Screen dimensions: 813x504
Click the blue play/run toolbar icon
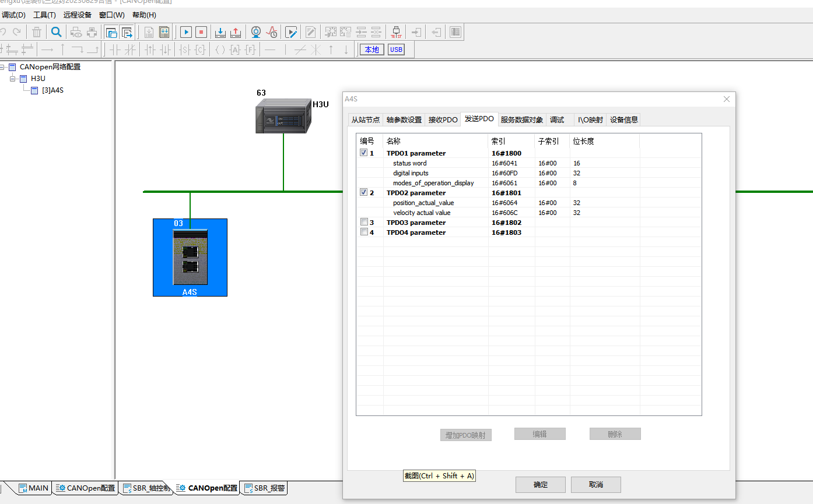point(186,32)
